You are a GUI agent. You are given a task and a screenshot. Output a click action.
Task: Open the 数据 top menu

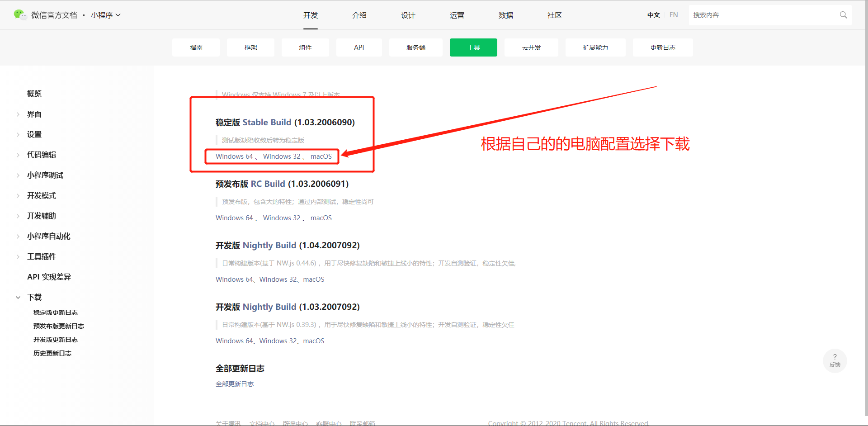[x=506, y=15]
